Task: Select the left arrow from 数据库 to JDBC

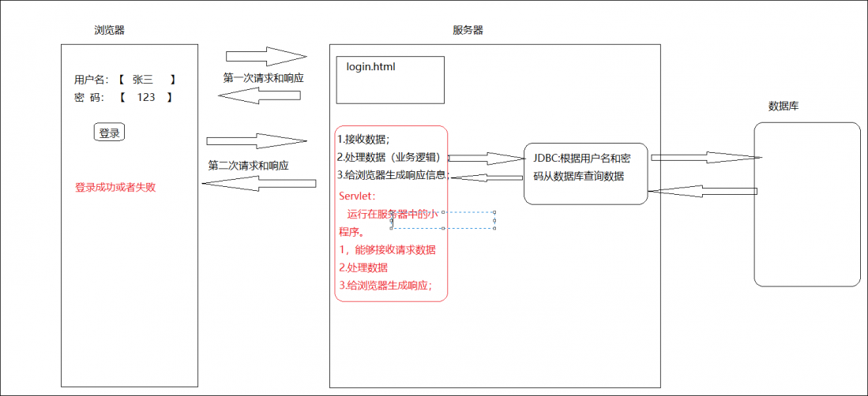Action: tap(701, 192)
